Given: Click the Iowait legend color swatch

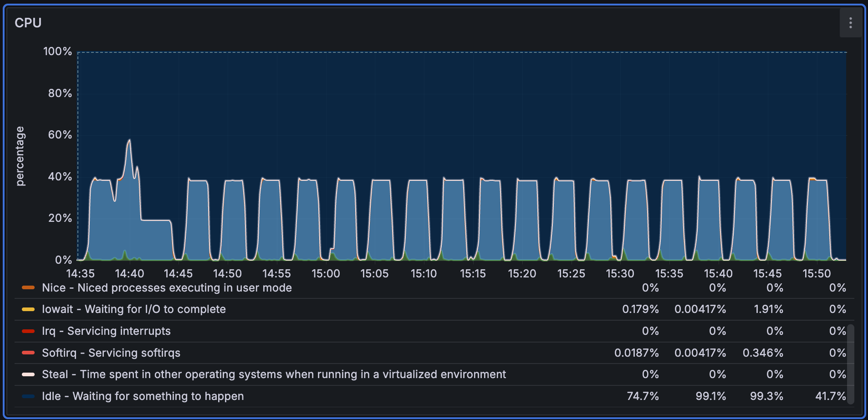Looking at the screenshot, I should point(28,309).
